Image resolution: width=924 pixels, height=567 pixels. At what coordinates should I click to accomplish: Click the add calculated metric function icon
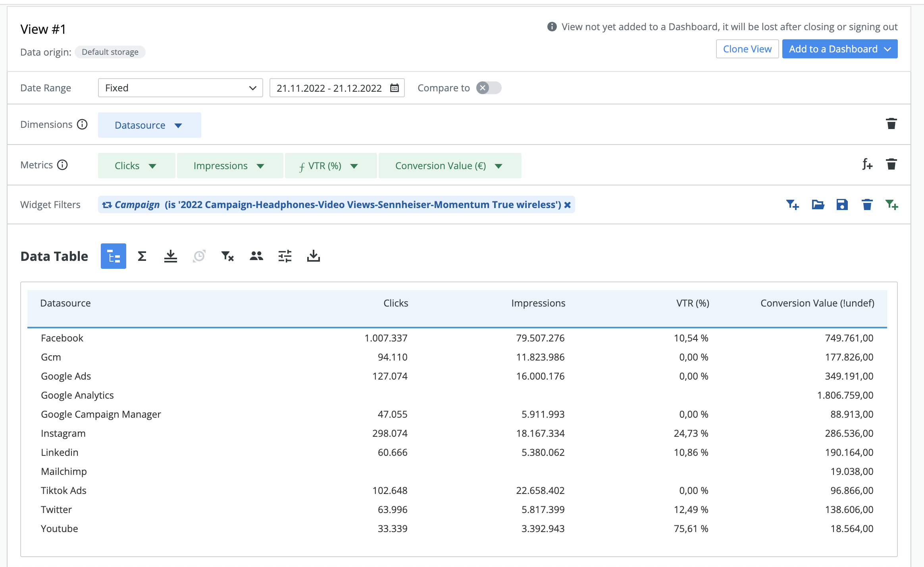[867, 164]
